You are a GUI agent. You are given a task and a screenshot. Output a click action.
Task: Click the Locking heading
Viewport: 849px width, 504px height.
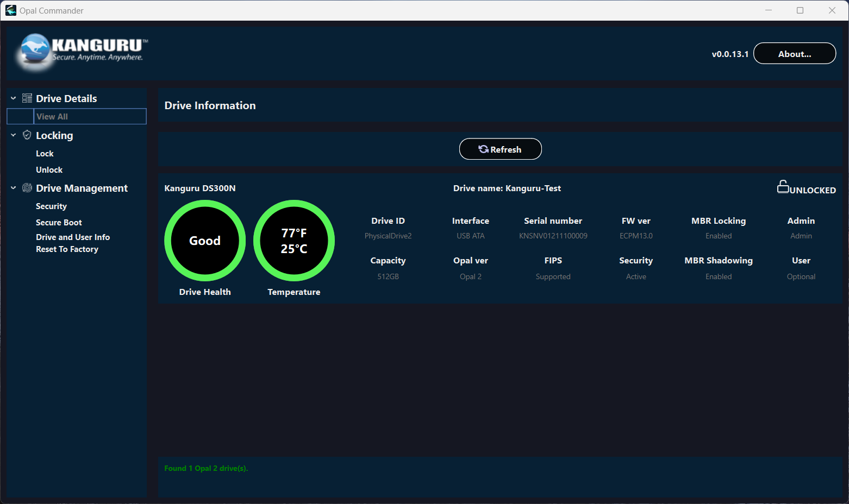54,135
